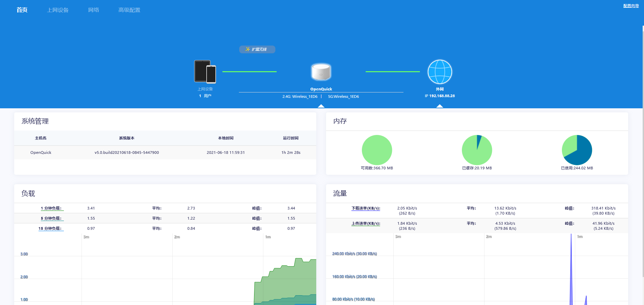The image size is (644, 305).
Task: Click the connected devices tablet-phone icon
Action: point(205,72)
